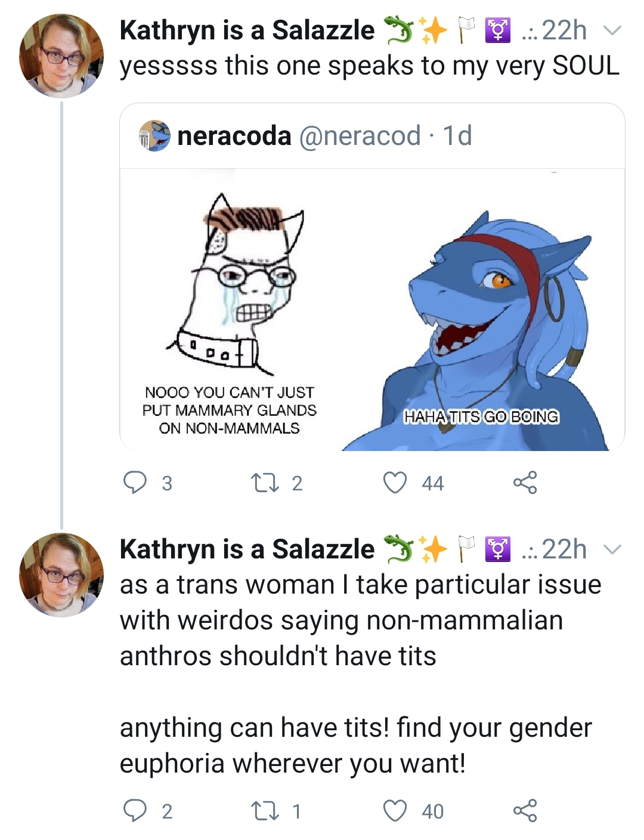Retweet the second tweet

[x=262, y=811]
